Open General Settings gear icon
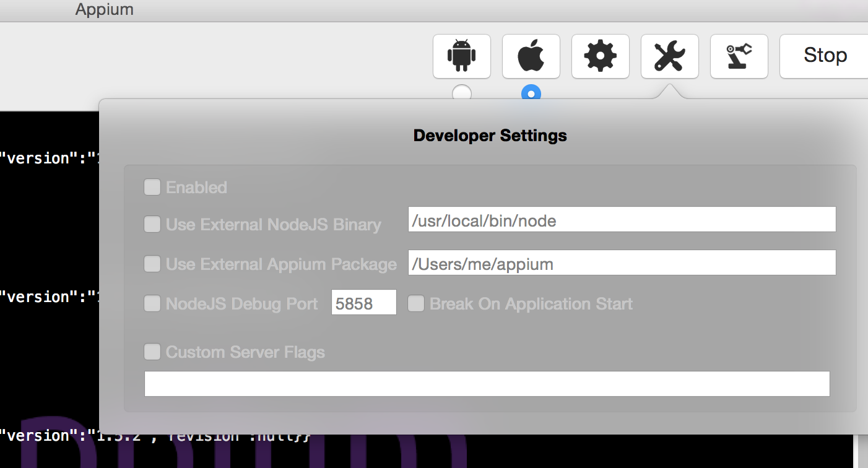This screenshot has height=468, width=868. pos(601,56)
